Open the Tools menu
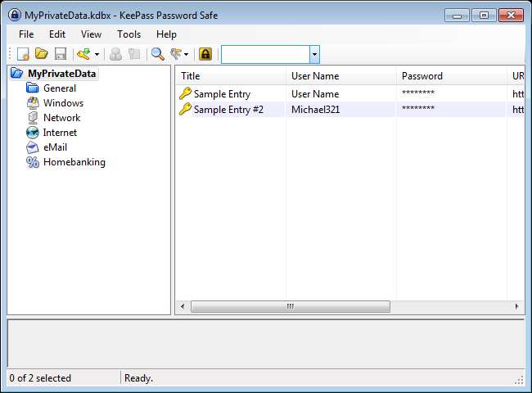The image size is (532, 393). pos(129,34)
